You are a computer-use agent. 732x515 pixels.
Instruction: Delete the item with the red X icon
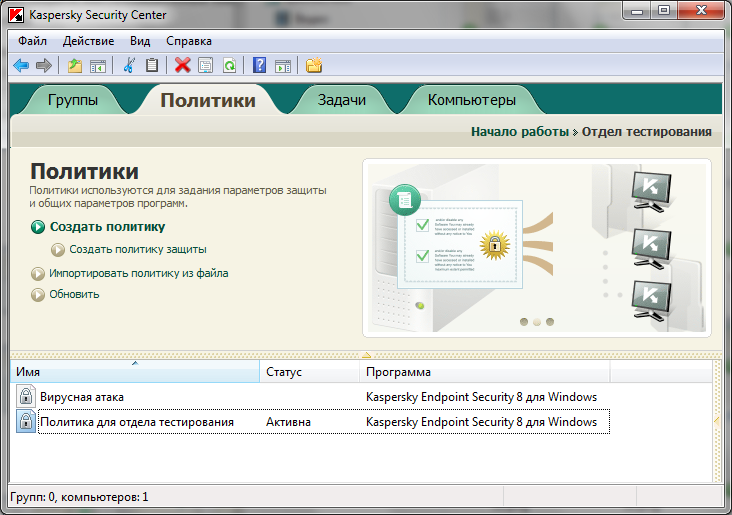(183, 66)
